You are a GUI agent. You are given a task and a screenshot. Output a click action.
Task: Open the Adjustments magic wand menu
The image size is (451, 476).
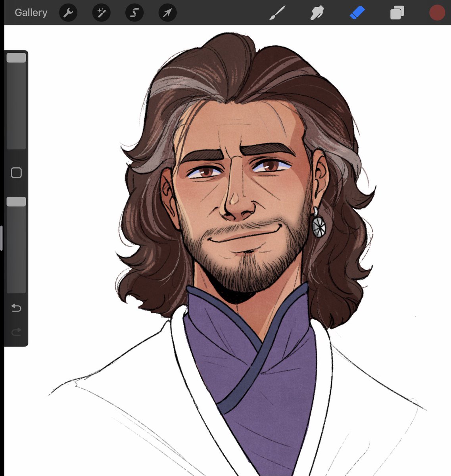[x=101, y=13]
